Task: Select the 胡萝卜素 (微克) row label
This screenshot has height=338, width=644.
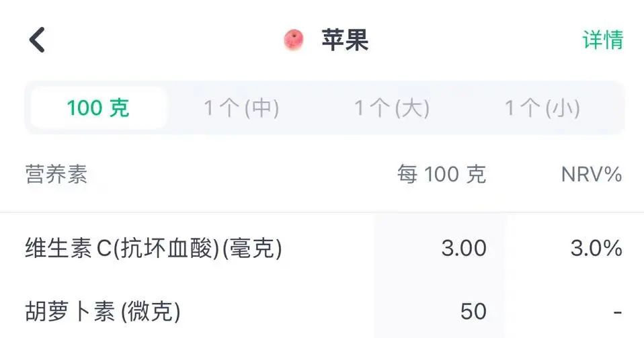Action: pyautogui.click(x=103, y=311)
